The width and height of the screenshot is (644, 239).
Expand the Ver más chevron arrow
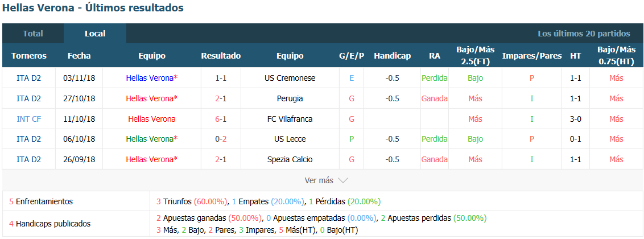click(x=342, y=180)
